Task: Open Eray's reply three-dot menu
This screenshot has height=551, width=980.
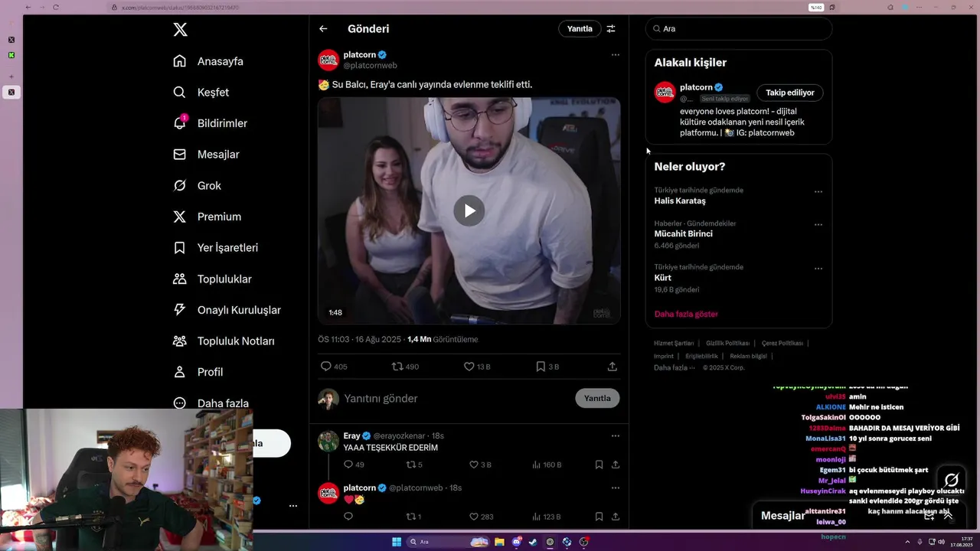Action: [x=615, y=435]
